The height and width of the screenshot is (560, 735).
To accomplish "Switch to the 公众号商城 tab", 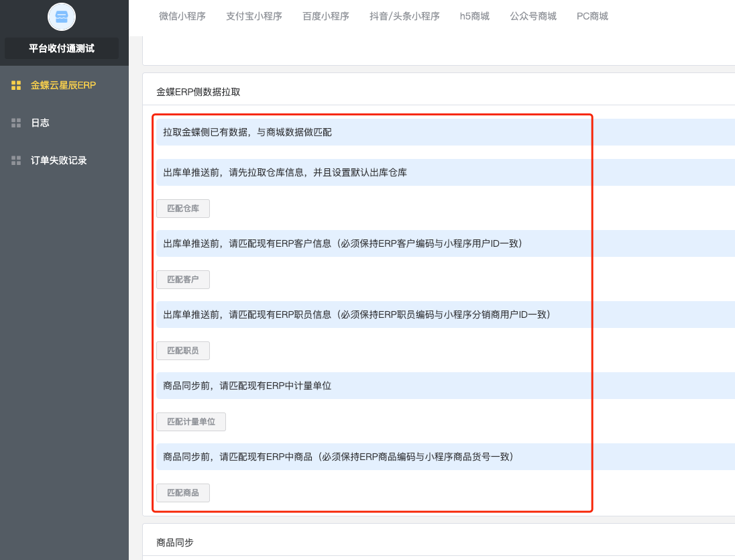I will click(533, 16).
